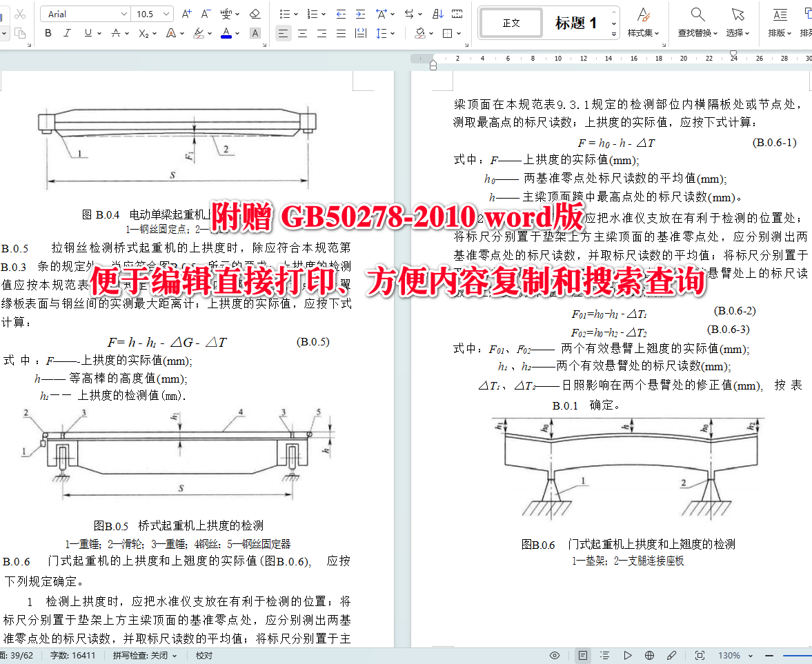This screenshot has width=812, height=664.
Task: Select the Format Painter tool
Action: pyautogui.click(x=6, y=32)
